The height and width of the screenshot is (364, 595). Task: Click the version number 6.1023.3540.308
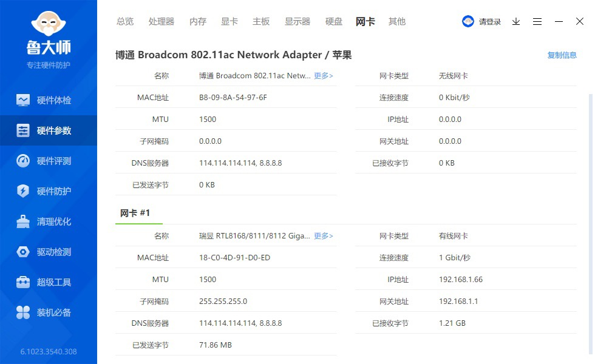pyautogui.click(x=49, y=351)
